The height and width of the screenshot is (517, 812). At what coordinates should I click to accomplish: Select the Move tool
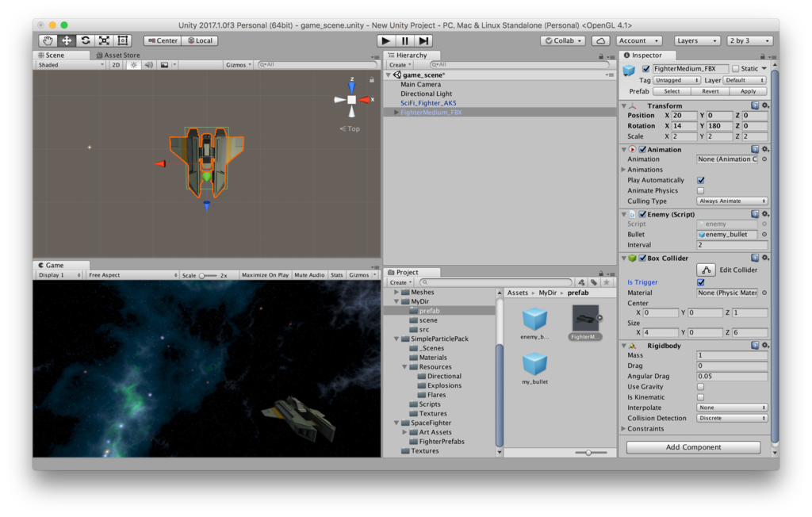(x=67, y=40)
